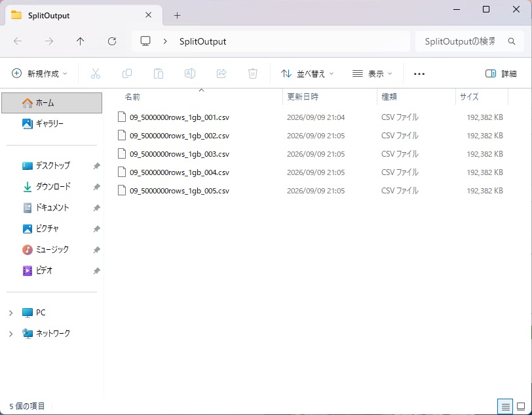
Task: Open ミュージック quick access folder
Action: (52, 250)
